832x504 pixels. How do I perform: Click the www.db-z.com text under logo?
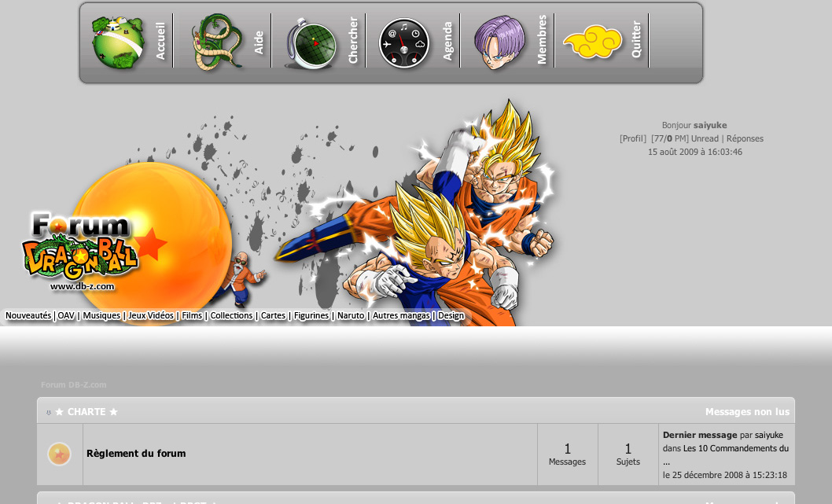pyautogui.click(x=83, y=286)
